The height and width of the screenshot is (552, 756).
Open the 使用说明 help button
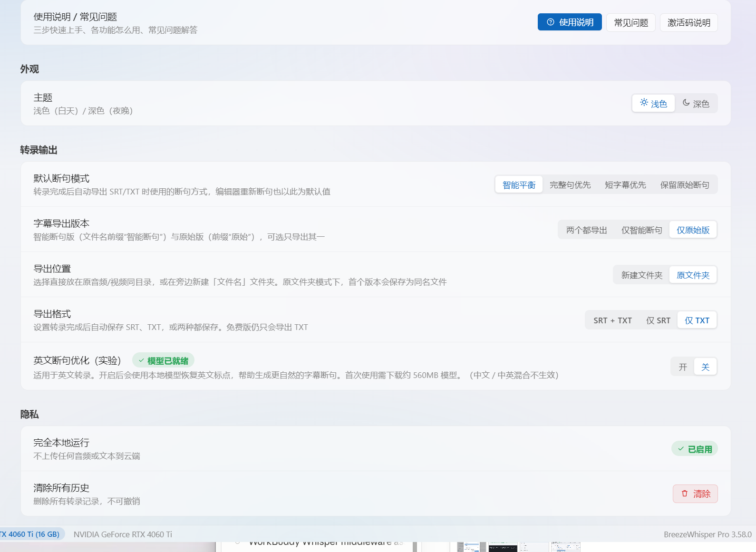tap(570, 22)
